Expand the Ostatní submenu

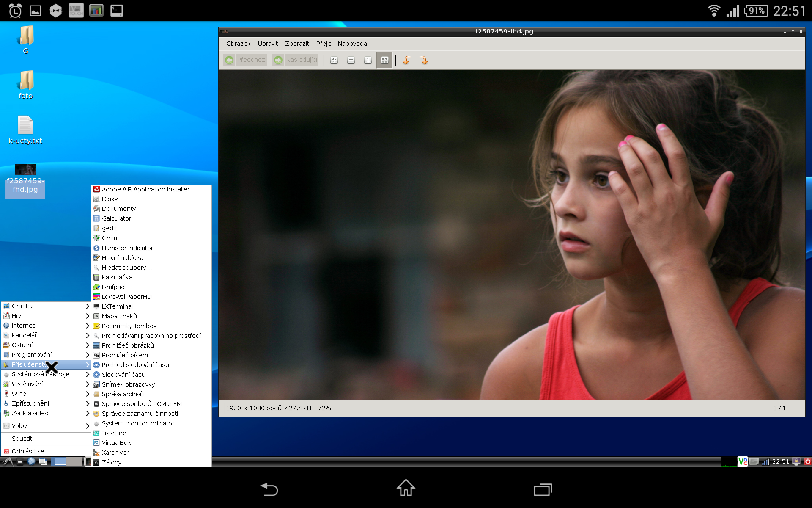point(46,345)
